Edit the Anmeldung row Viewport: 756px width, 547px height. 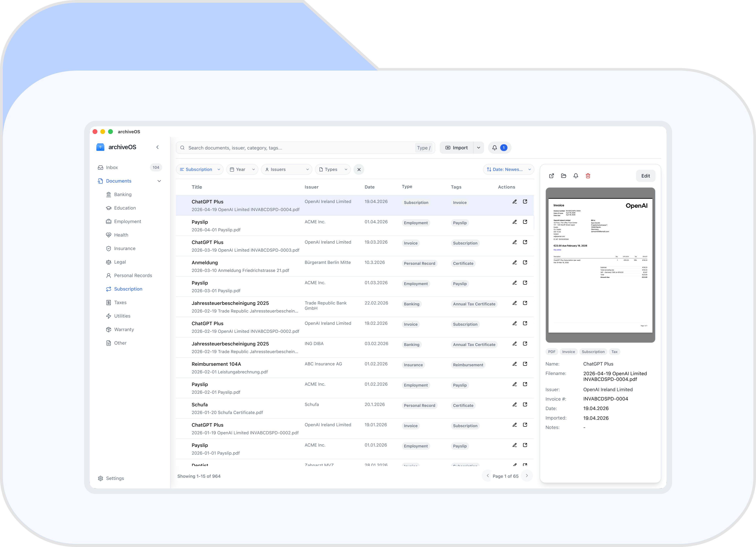(x=515, y=263)
